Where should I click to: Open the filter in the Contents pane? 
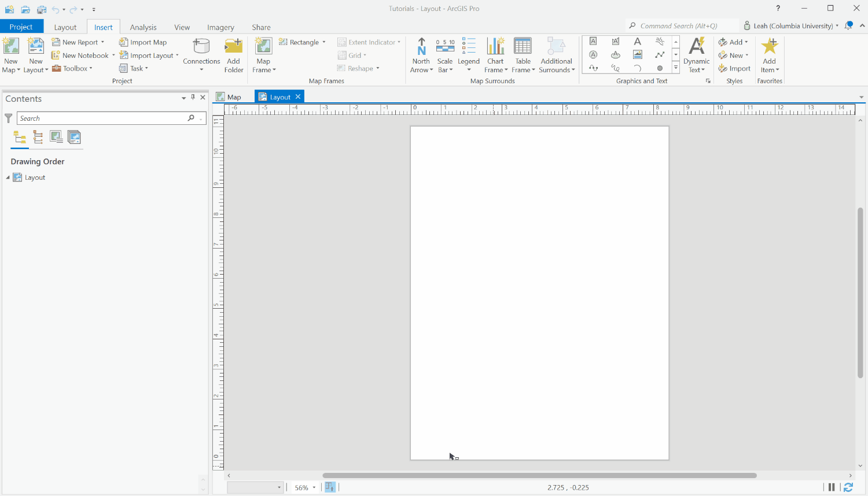point(8,118)
